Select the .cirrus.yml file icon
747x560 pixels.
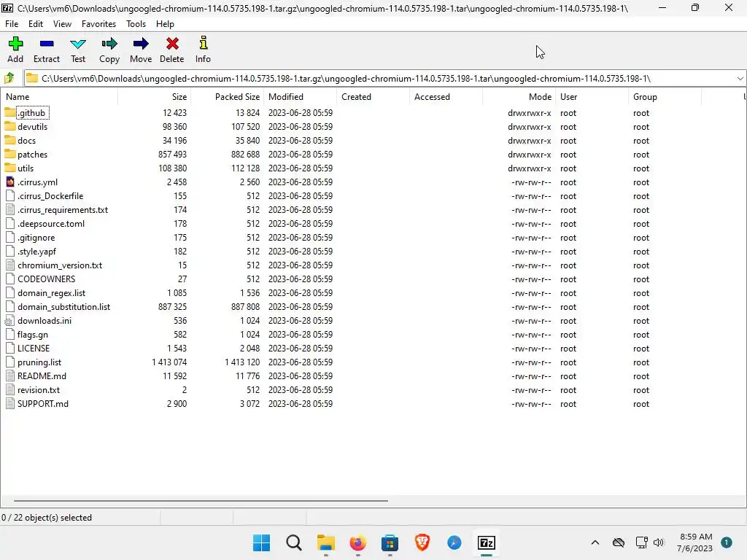coord(10,182)
